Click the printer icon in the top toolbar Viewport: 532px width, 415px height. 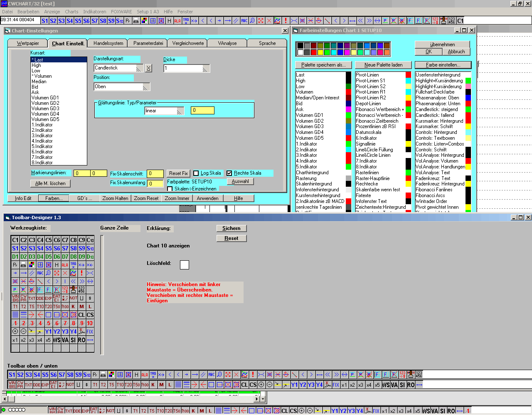coord(136,20)
